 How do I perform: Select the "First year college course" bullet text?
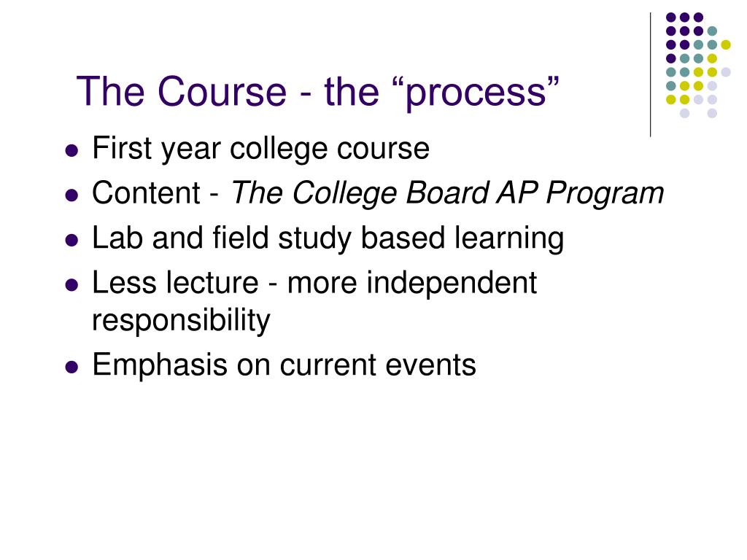pyautogui.click(x=260, y=149)
